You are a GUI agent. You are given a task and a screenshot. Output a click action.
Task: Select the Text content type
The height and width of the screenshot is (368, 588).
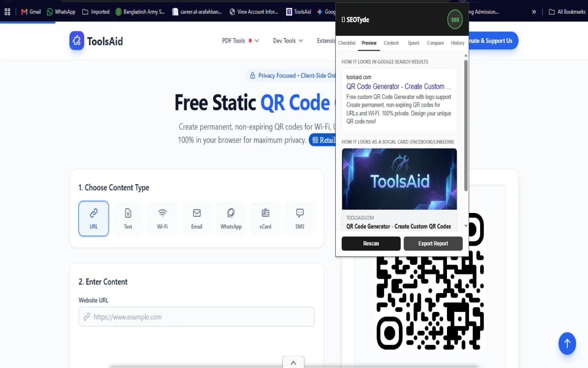coord(128,218)
